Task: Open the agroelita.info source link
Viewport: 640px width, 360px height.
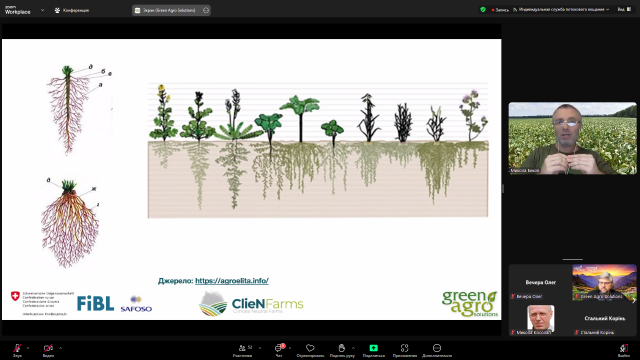Action: 231,281
